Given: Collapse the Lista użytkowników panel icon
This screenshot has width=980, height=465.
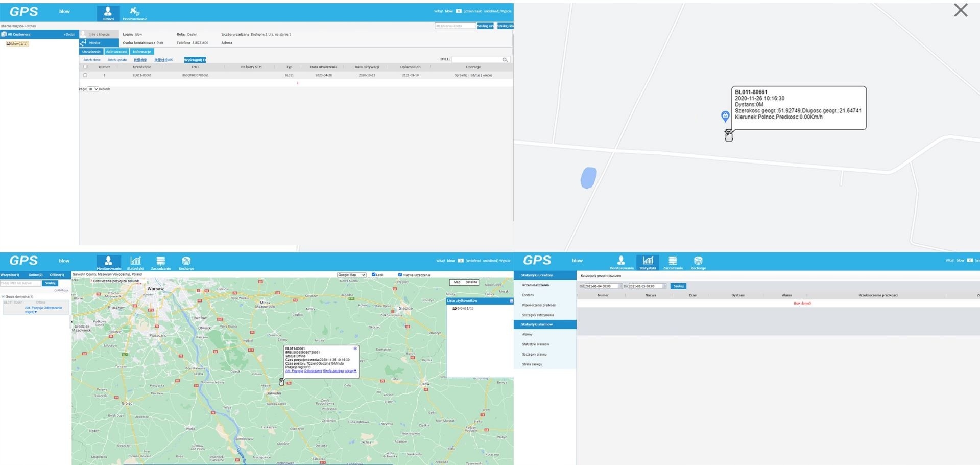Looking at the screenshot, I should [x=511, y=300].
